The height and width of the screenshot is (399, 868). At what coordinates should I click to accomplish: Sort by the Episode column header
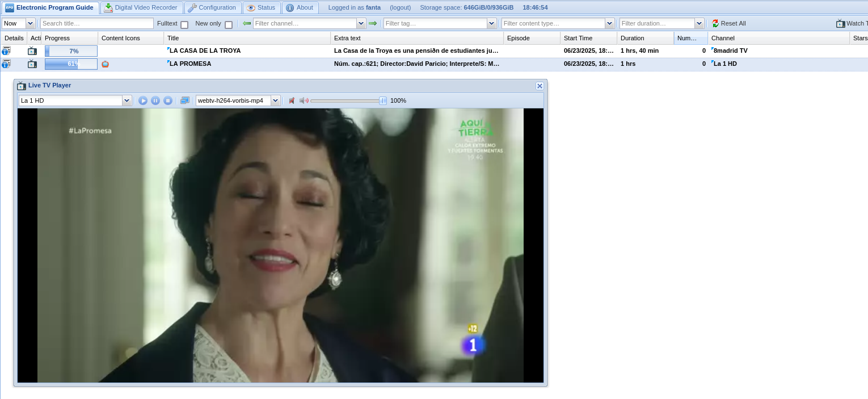[532, 38]
